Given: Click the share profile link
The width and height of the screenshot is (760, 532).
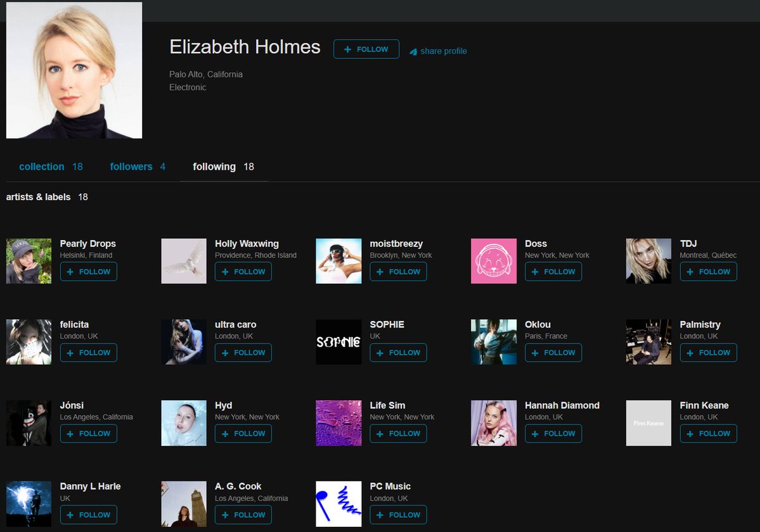Looking at the screenshot, I should pos(438,51).
